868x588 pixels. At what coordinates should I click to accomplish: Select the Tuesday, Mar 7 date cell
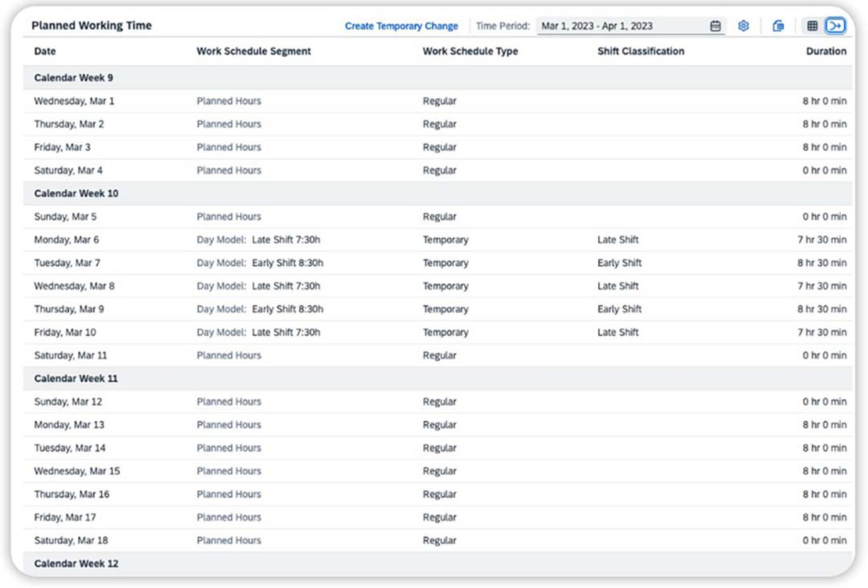67,263
